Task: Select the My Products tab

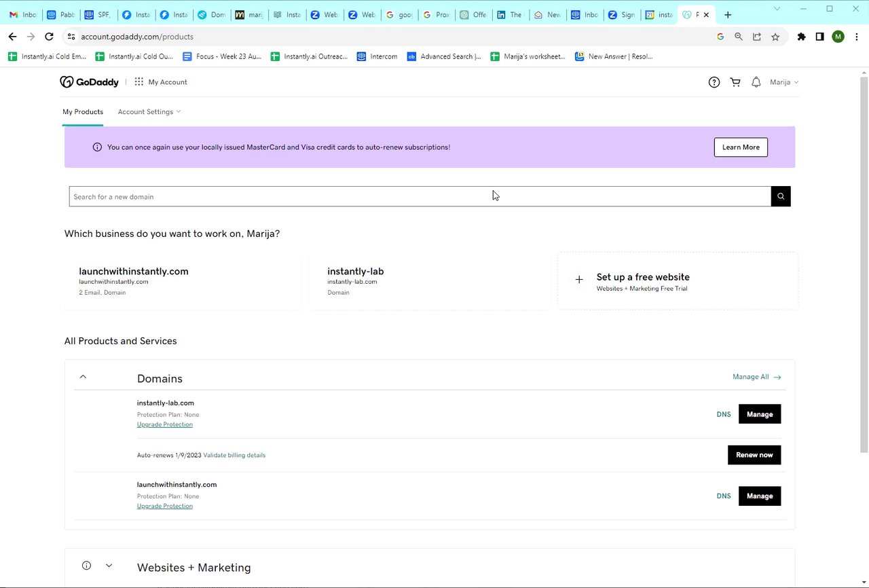Action: tap(83, 112)
